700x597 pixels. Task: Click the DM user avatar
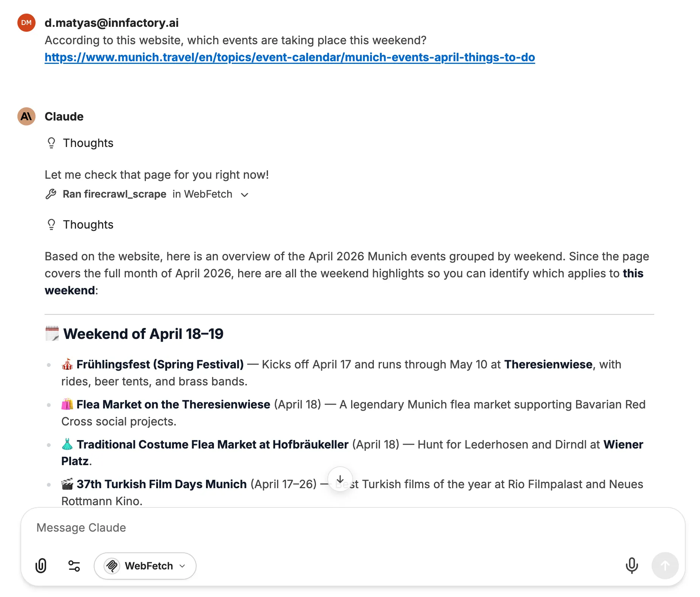click(26, 23)
